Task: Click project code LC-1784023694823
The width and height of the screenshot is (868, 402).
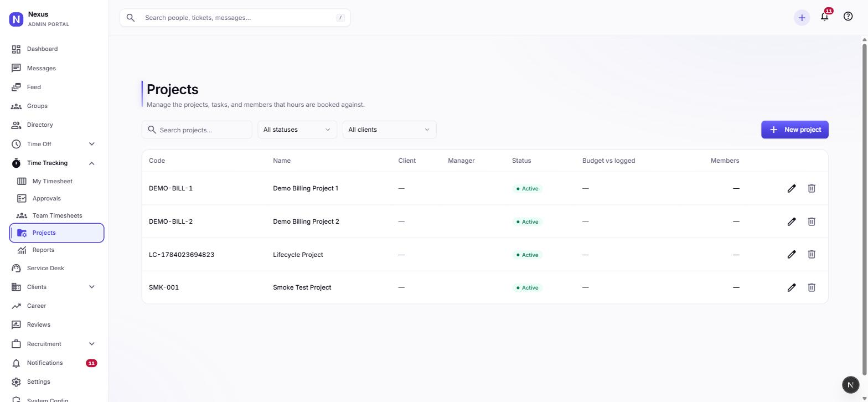Action: click(182, 255)
